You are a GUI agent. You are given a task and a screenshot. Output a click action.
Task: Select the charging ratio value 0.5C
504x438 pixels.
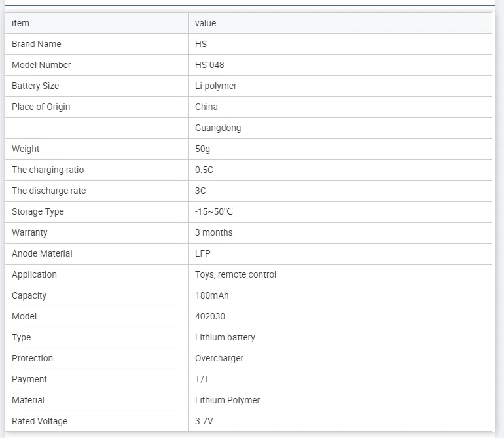pyautogui.click(x=204, y=170)
